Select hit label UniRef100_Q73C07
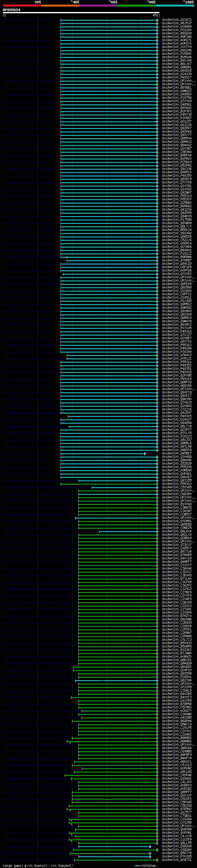197x868 pixels. (177, 545)
